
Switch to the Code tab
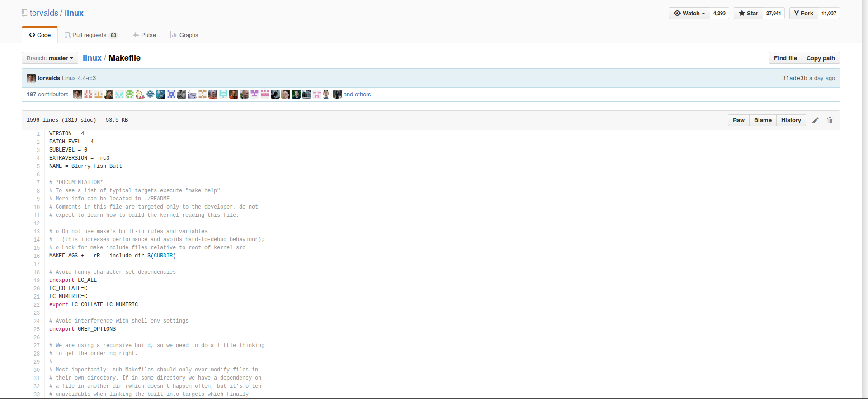(x=40, y=35)
